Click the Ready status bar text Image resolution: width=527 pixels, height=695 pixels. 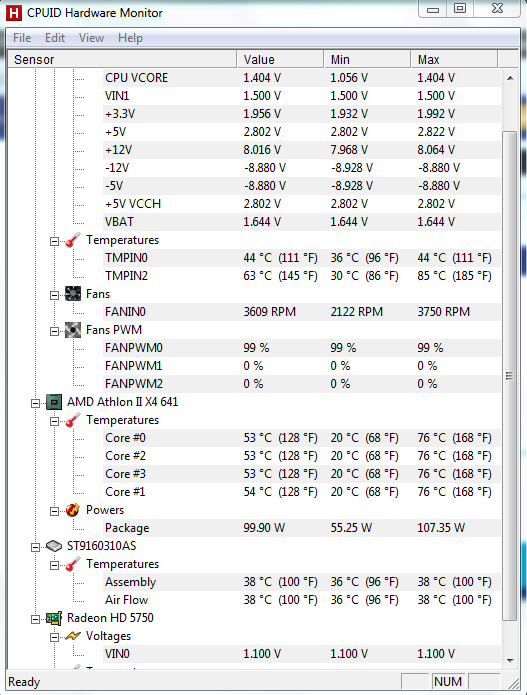click(24, 682)
